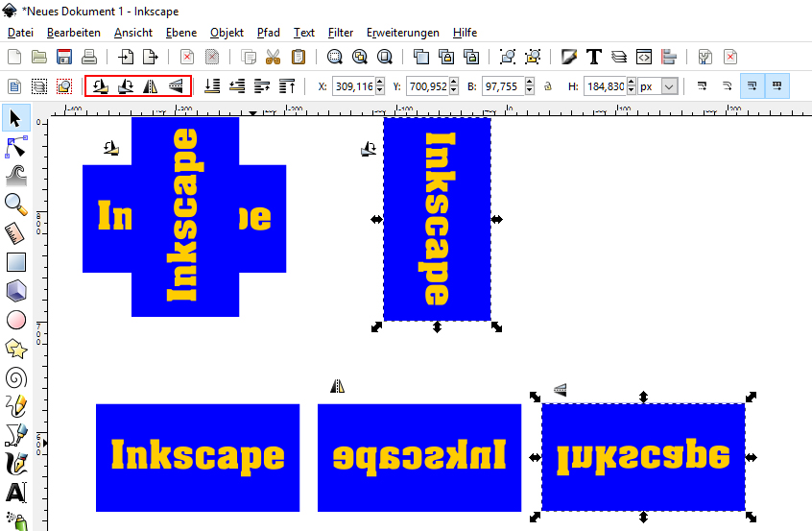This screenshot has width=812, height=531.
Task: Select the Selector arrow tool
Action: [15, 118]
